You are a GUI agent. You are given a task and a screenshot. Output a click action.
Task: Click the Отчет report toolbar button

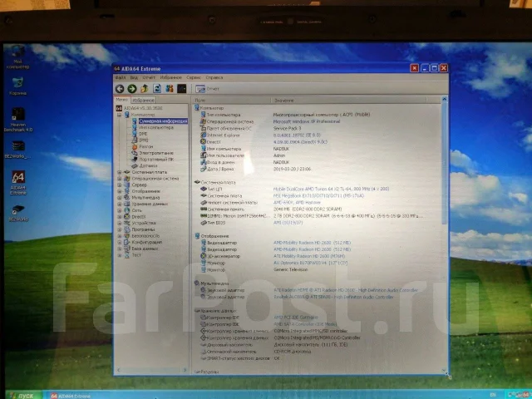pos(207,89)
